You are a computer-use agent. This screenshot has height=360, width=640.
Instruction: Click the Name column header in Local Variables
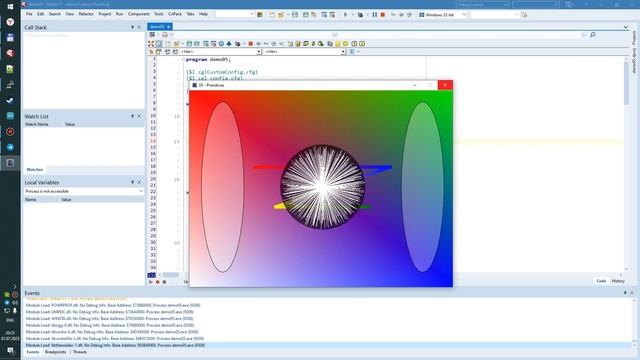click(x=31, y=200)
